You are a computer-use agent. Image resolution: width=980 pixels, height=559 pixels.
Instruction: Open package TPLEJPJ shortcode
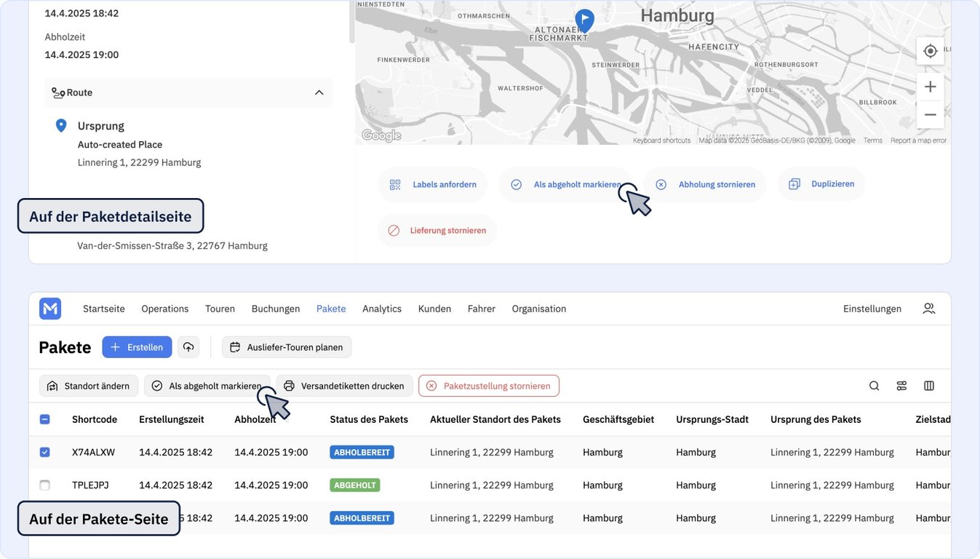[90, 485]
